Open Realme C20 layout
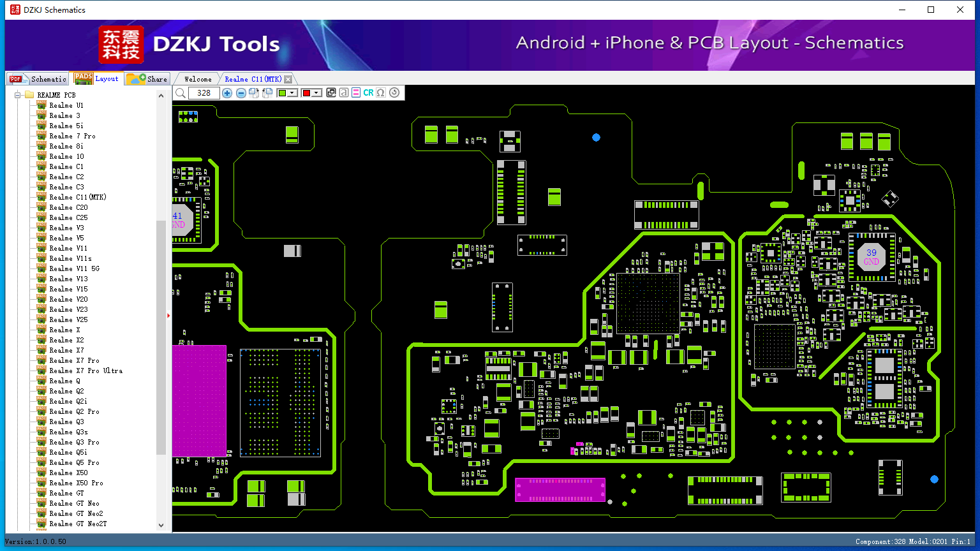Image resolution: width=980 pixels, height=551 pixels. click(x=68, y=207)
